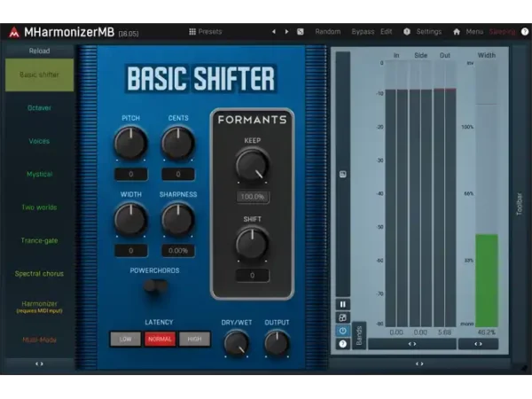Screen dimensions: 532x399
Task: Click the Sleeping status text
Action: click(502, 32)
